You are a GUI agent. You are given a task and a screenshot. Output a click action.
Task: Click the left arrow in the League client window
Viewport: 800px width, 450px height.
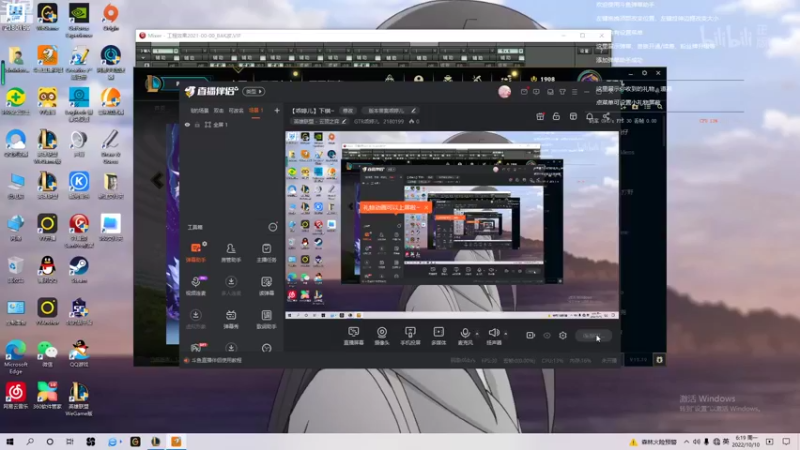(x=157, y=180)
